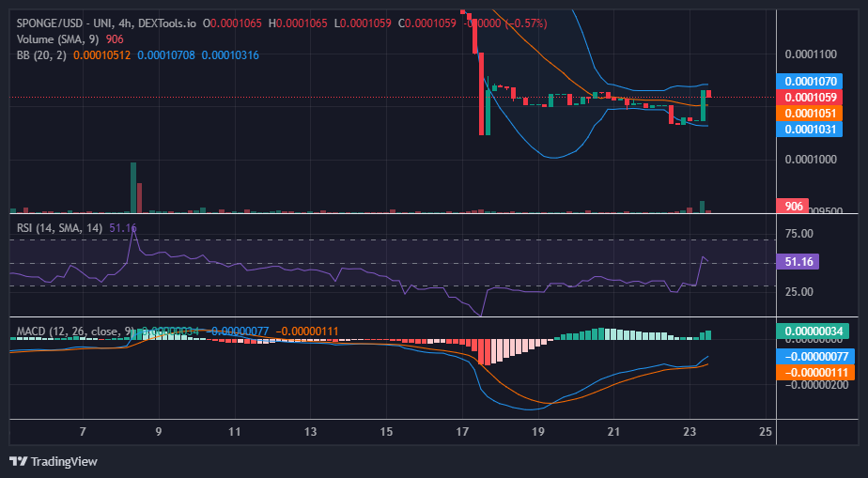Click the blue 0.0001031 lower band price label

coord(810,130)
